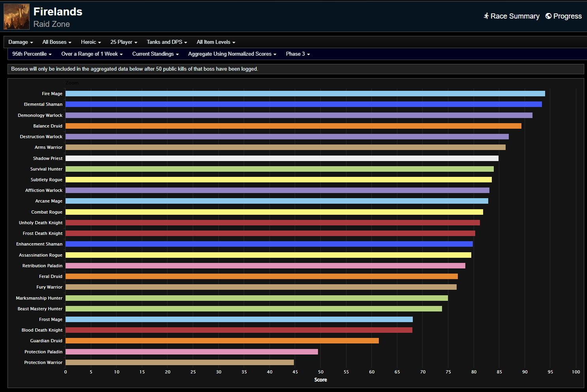Image resolution: width=587 pixels, height=392 pixels.
Task: Open the Phase 3 dropdown
Action: pyautogui.click(x=298, y=54)
